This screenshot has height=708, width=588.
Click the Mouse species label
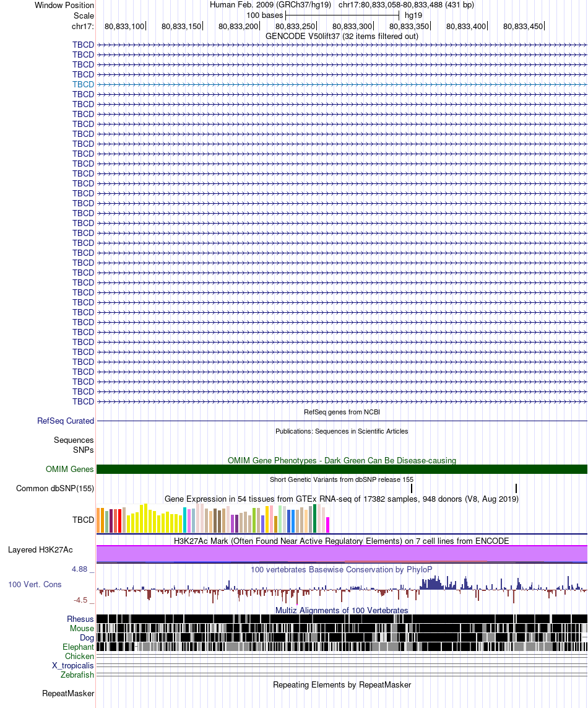click(x=82, y=629)
